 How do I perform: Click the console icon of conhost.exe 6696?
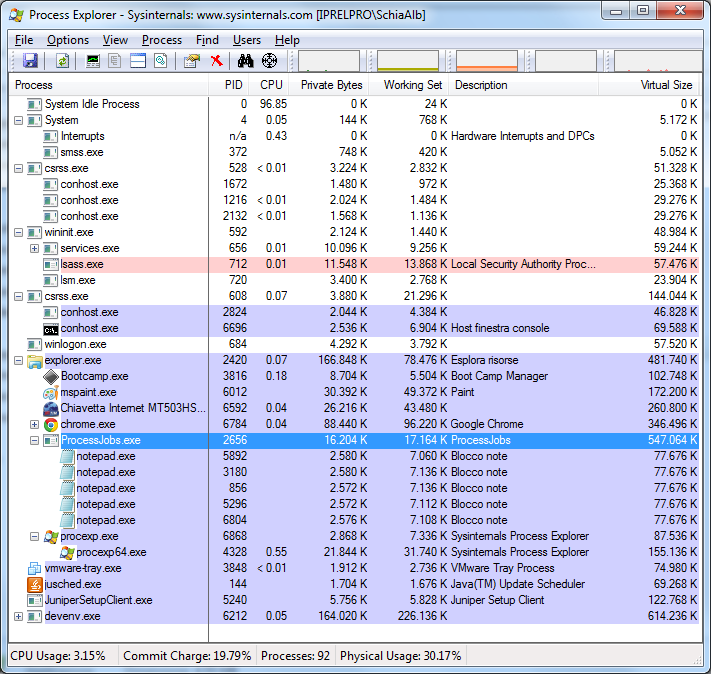tap(51, 328)
